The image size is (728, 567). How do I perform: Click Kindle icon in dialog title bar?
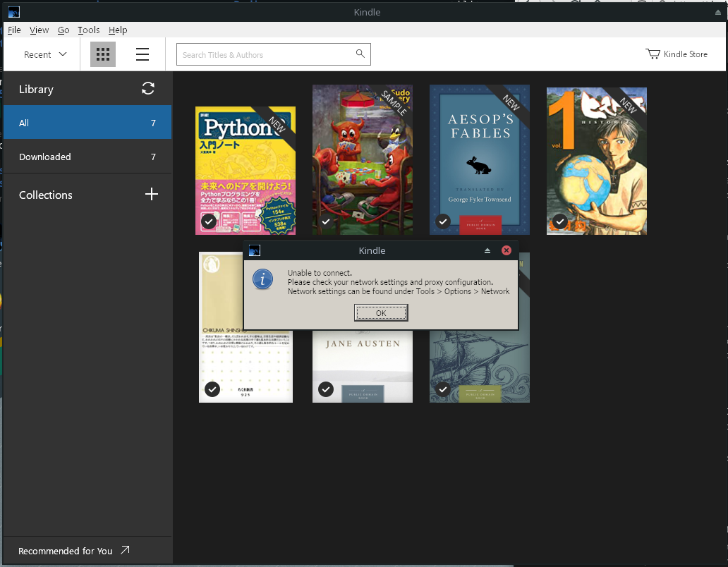255,250
